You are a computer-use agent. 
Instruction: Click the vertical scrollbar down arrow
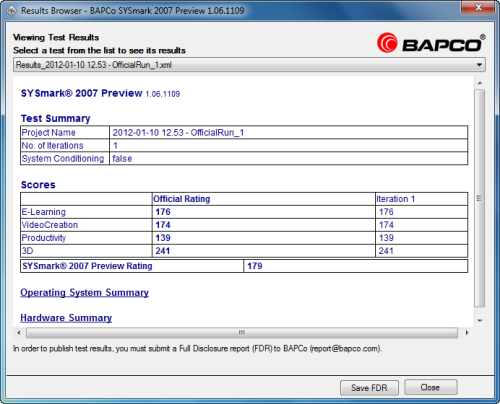[480, 321]
